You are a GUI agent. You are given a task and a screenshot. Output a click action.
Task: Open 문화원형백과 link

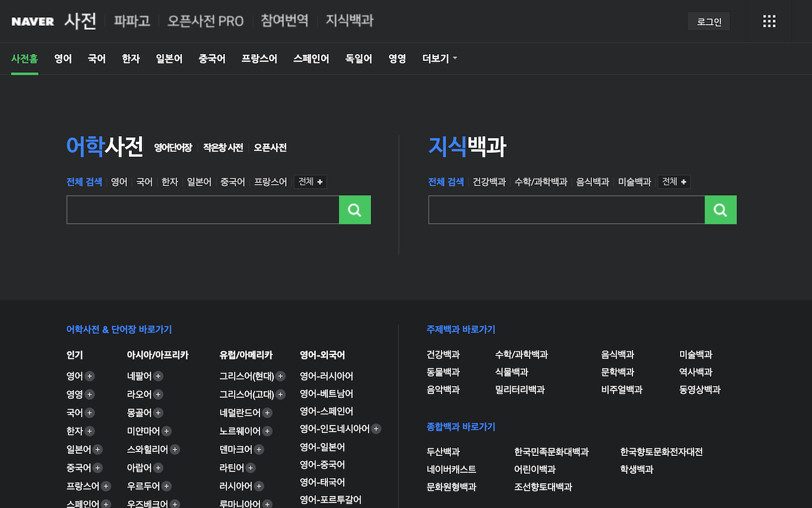pos(452,488)
